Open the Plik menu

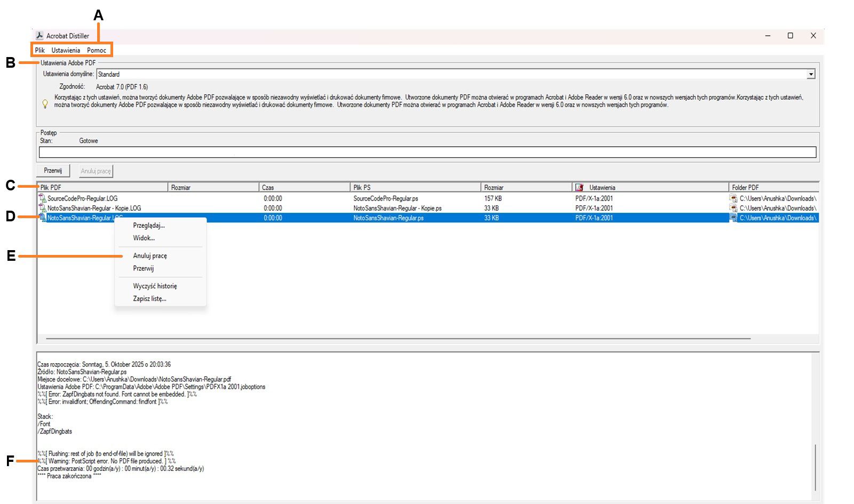pos(40,50)
